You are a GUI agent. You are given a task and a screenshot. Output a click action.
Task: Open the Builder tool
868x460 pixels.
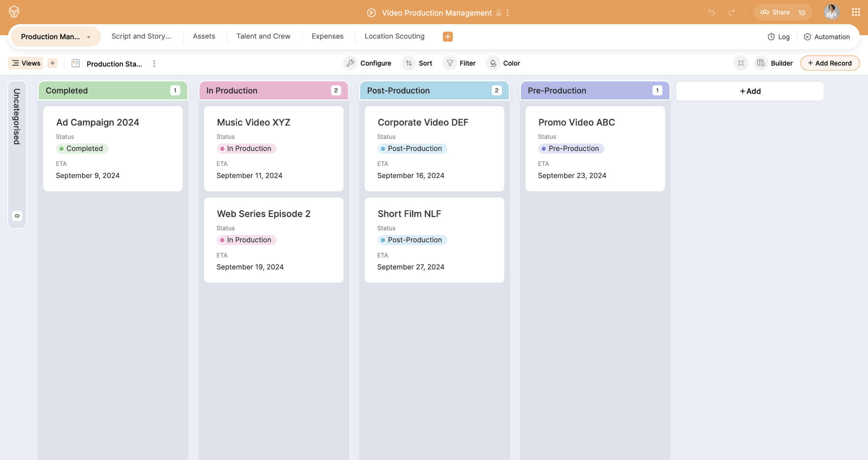pyautogui.click(x=774, y=63)
